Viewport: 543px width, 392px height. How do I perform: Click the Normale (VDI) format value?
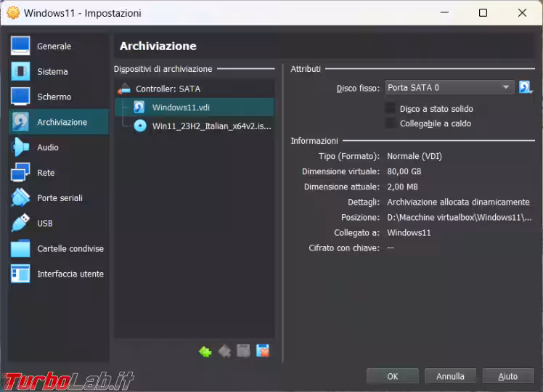415,156
